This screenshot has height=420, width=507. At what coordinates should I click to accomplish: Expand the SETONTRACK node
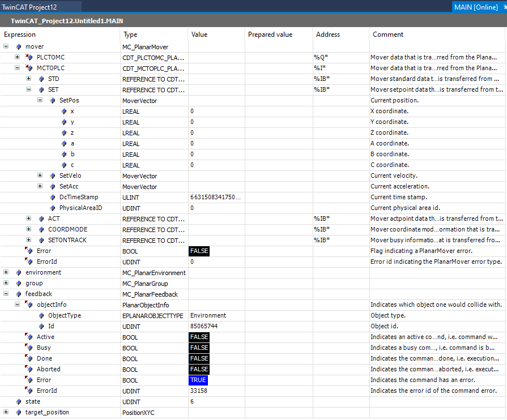click(28, 240)
